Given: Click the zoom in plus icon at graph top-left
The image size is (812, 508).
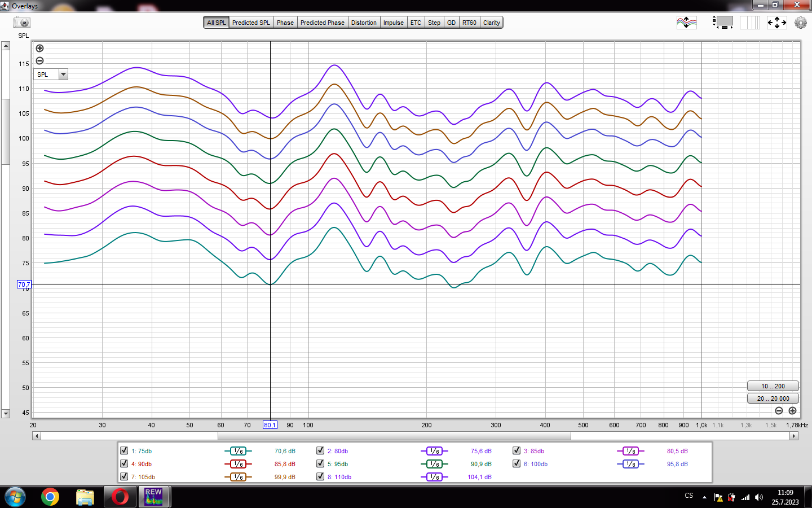Looking at the screenshot, I should click(x=39, y=49).
